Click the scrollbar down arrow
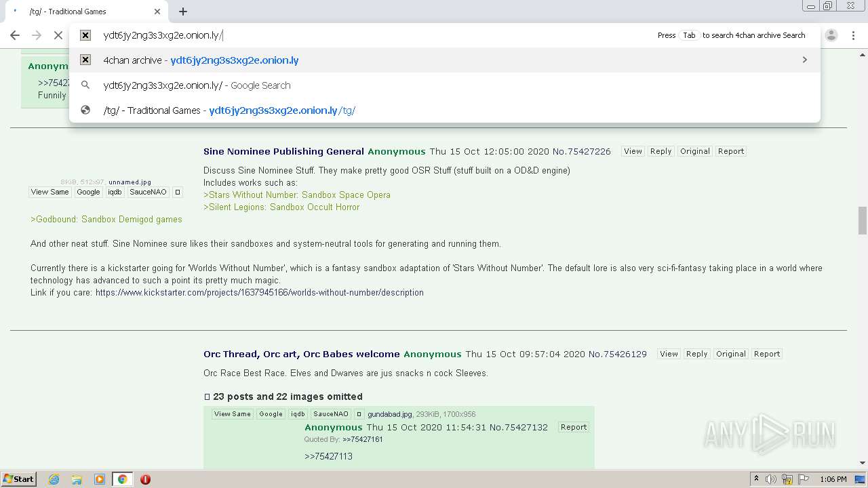868x488 pixels. point(863,464)
